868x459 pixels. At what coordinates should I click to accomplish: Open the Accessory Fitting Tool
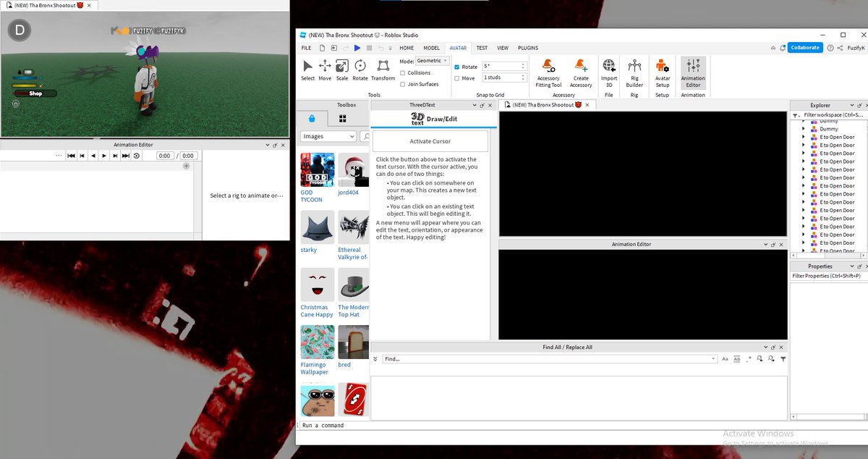point(548,72)
